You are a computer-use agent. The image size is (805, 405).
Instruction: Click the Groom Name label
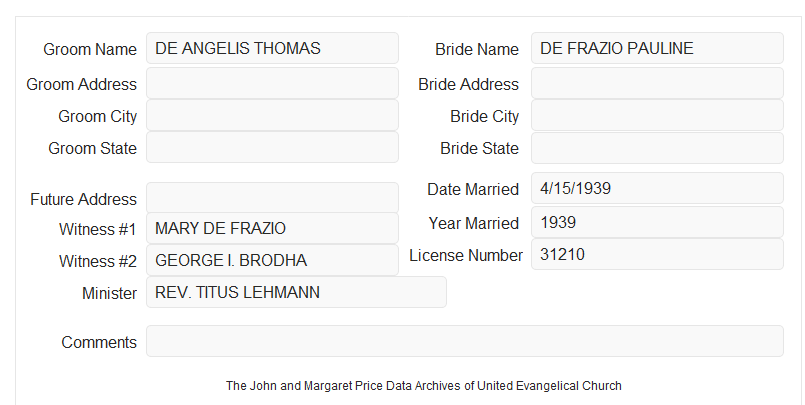(90, 49)
